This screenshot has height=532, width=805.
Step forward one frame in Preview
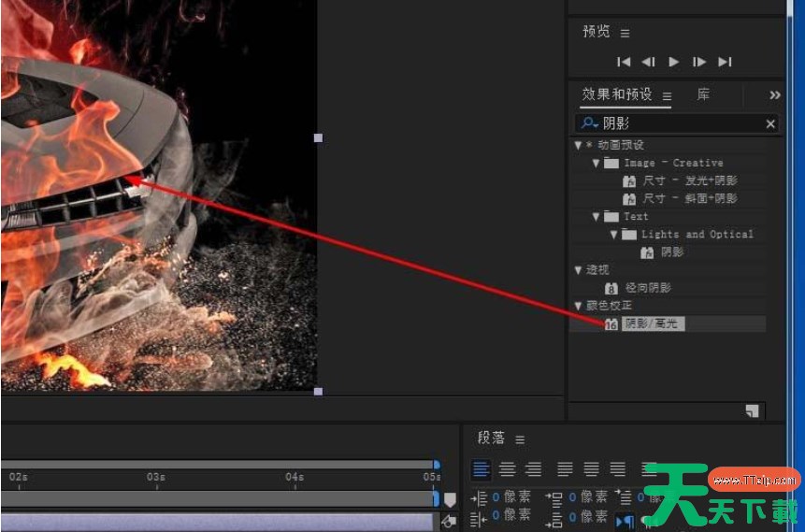pyautogui.click(x=699, y=62)
